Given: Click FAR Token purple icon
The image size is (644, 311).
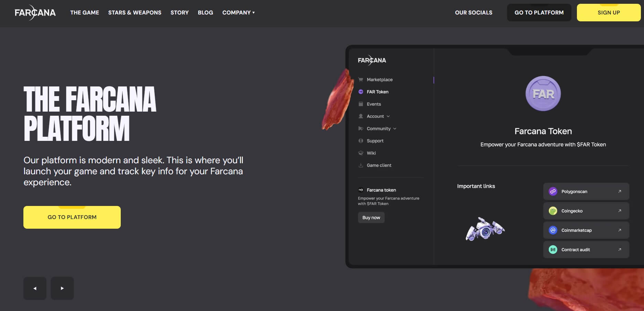Looking at the screenshot, I should tap(361, 92).
